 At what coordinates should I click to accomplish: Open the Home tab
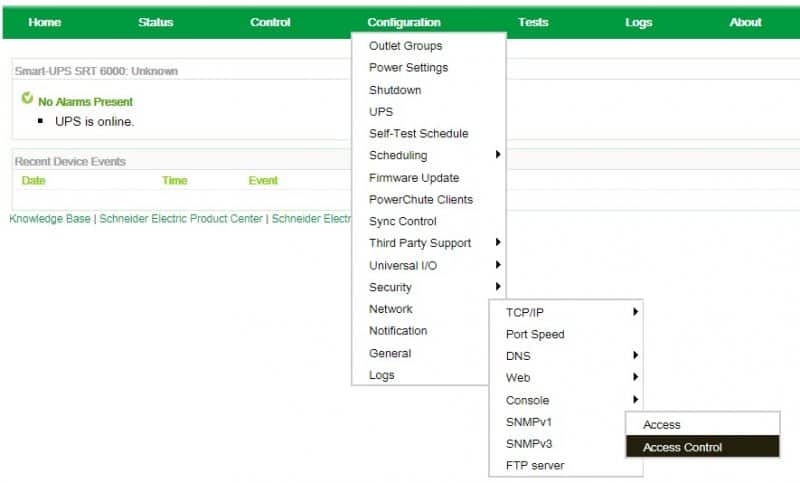pos(44,22)
